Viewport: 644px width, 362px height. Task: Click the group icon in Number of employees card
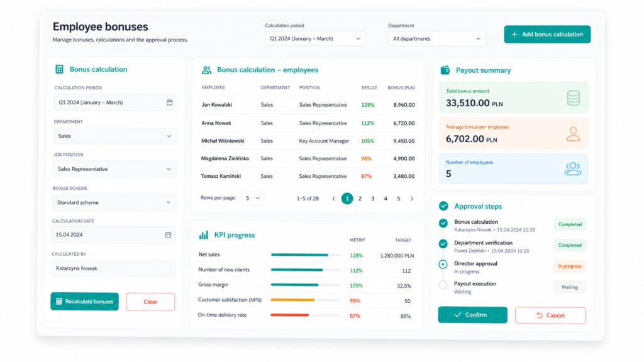pyautogui.click(x=572, y=168)
